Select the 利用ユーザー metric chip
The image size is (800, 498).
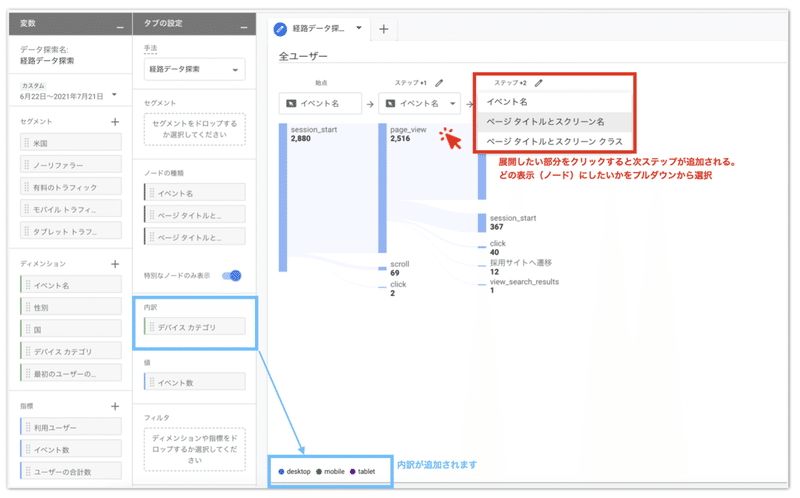(x=71, y=427)
